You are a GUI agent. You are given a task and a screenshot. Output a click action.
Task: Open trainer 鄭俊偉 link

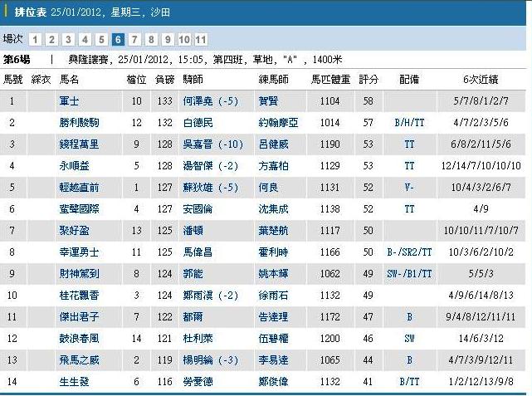coord(273,381)
